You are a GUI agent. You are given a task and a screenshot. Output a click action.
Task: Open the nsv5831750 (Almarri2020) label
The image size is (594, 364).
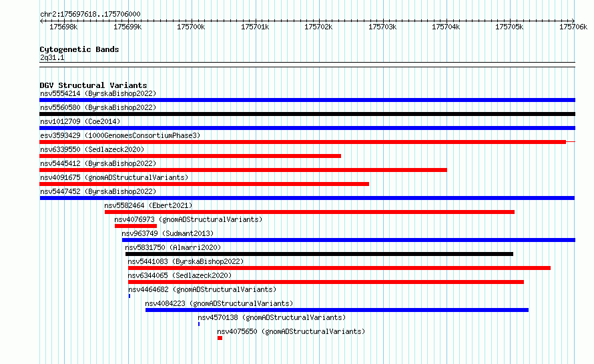coord(173,247)
